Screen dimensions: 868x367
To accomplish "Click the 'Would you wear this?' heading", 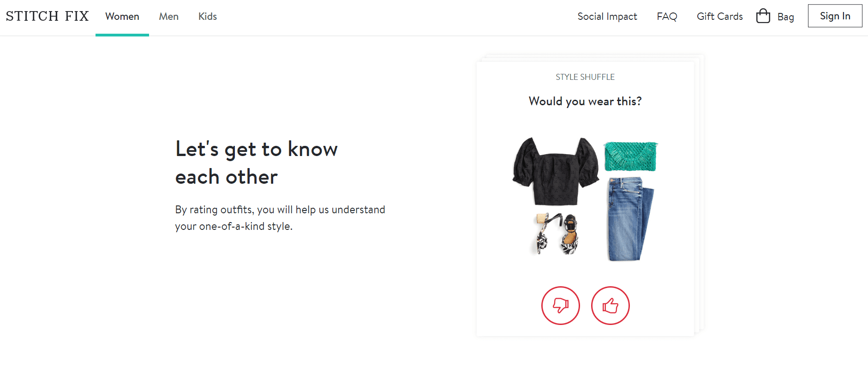I will (585, 101).
